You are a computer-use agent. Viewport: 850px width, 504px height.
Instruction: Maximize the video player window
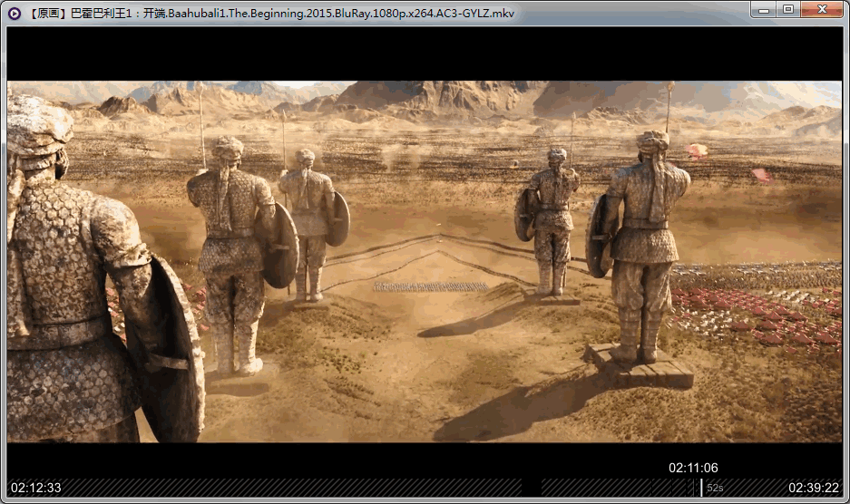click(x=787, y=10)
